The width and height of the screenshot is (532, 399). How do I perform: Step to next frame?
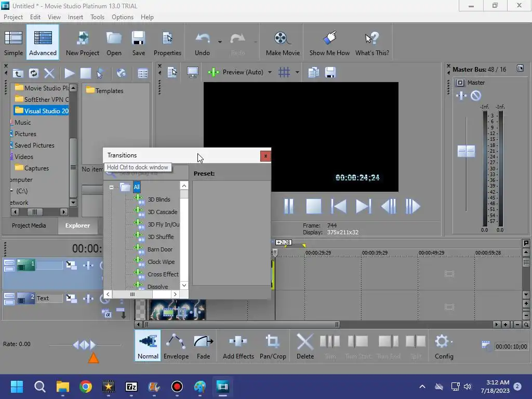pyautogui.click(x=413, y=206)
